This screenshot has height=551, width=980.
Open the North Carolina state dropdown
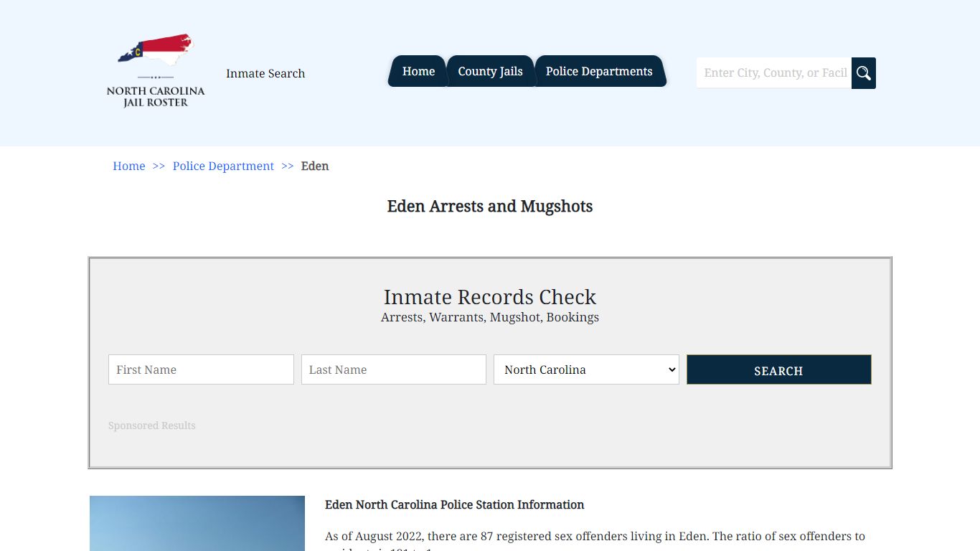[585, 369]
